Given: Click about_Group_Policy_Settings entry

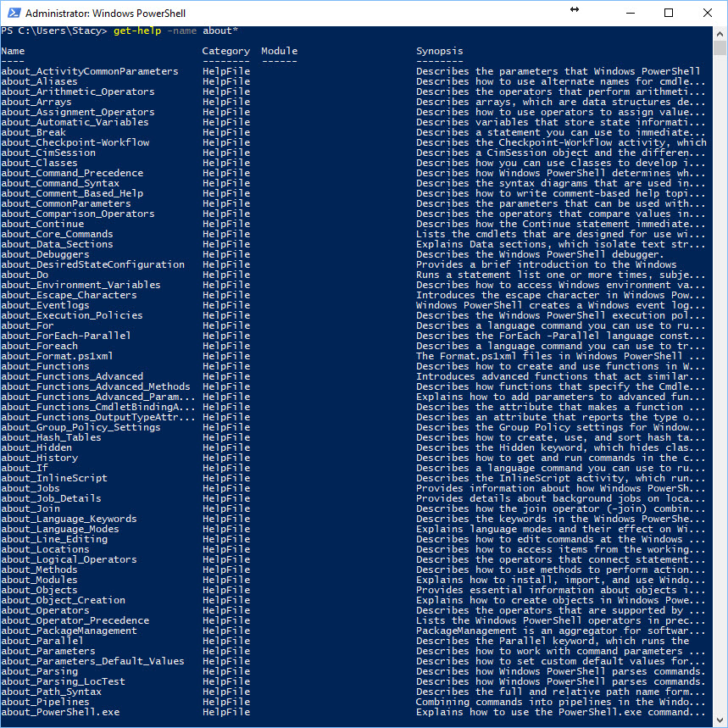Looking at the screenshot, I should (x=81, y=428).
